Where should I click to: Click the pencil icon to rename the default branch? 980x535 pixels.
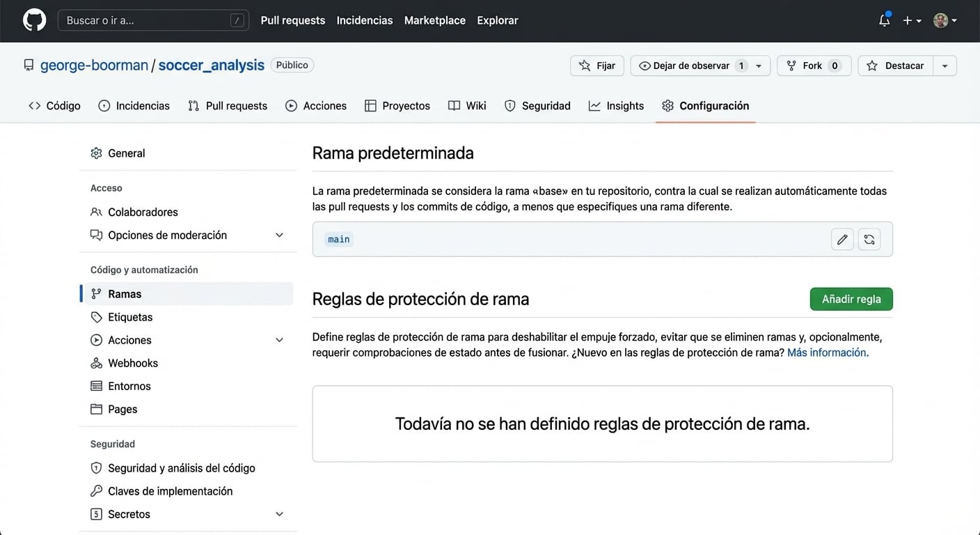842,239
